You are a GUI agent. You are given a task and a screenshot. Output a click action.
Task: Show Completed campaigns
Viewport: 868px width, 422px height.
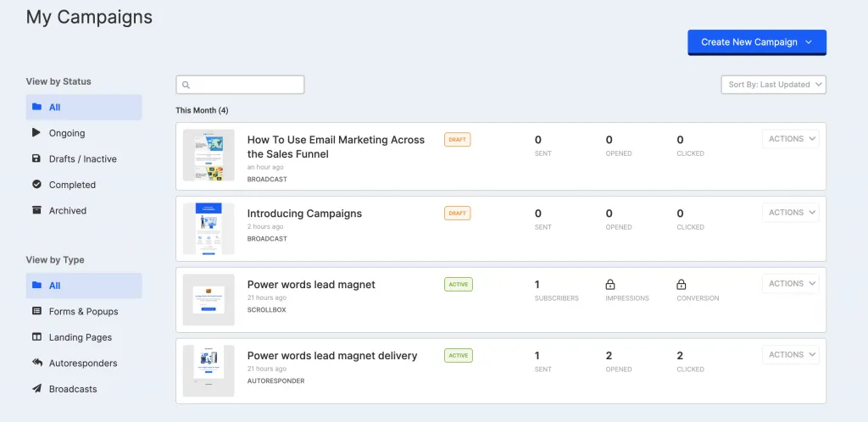[84, 185]
